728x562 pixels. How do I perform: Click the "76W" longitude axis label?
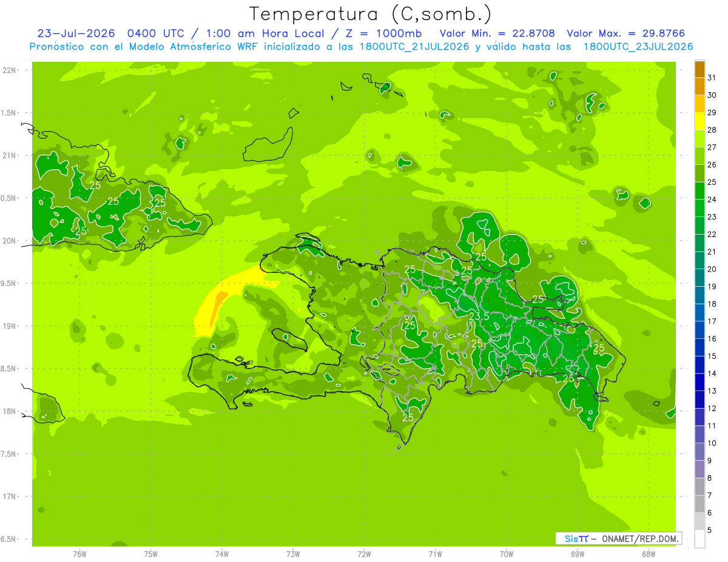pyautogui.click(x=79, y=554)
